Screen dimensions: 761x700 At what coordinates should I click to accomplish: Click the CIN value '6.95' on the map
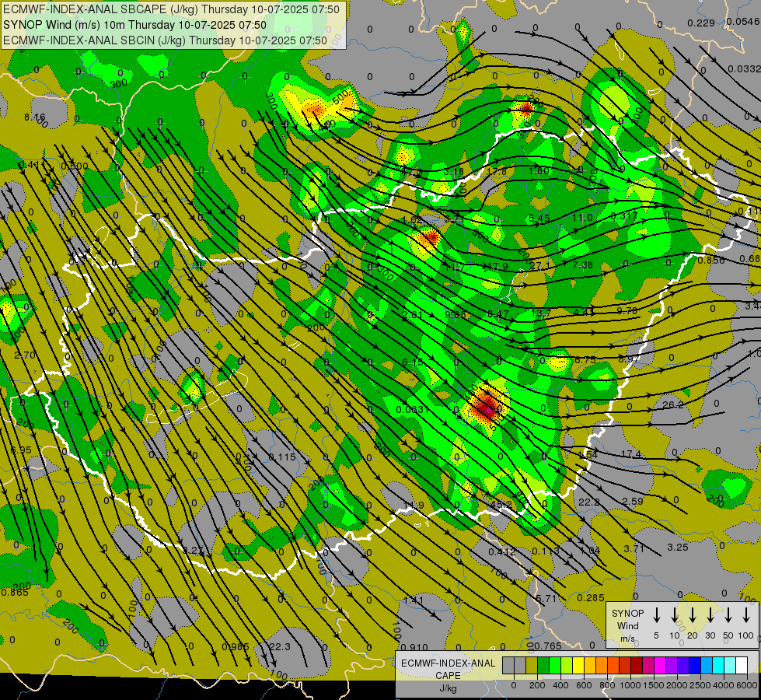tap(21, 450)
